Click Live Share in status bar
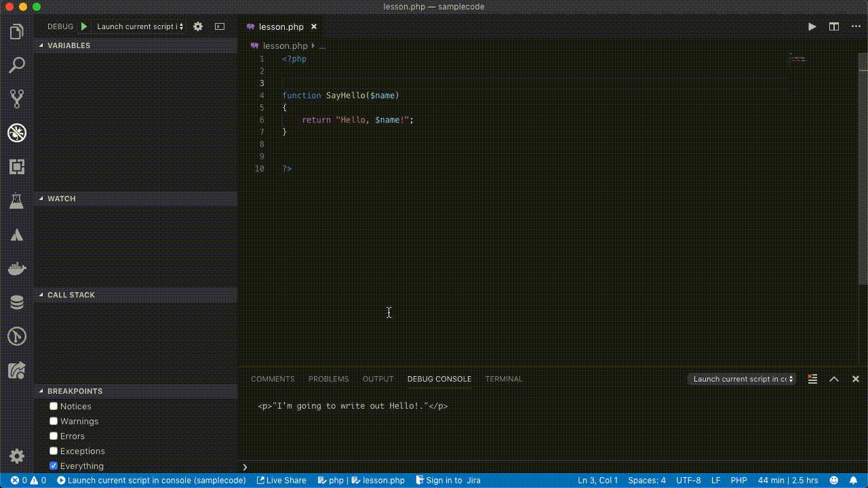Viewport: 868px width, 488px height. [x=281, y=480]
